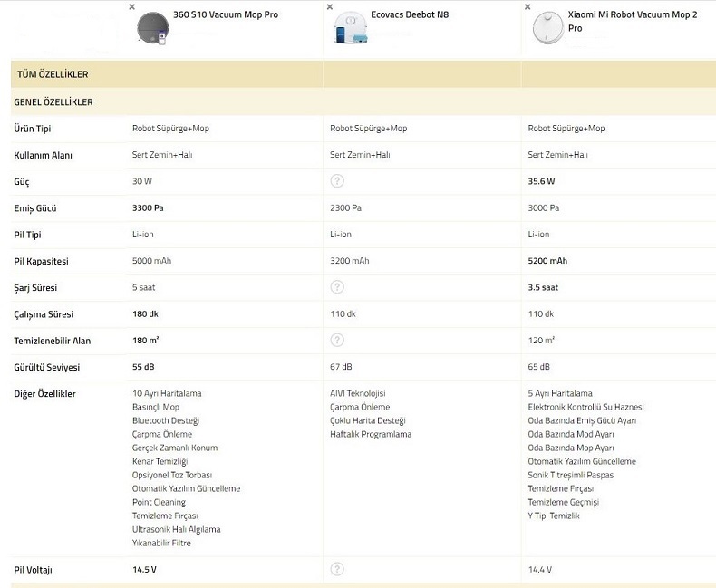716x588 pixels.
Task: Click the 30 W power value
Action: tap(142, 181)
